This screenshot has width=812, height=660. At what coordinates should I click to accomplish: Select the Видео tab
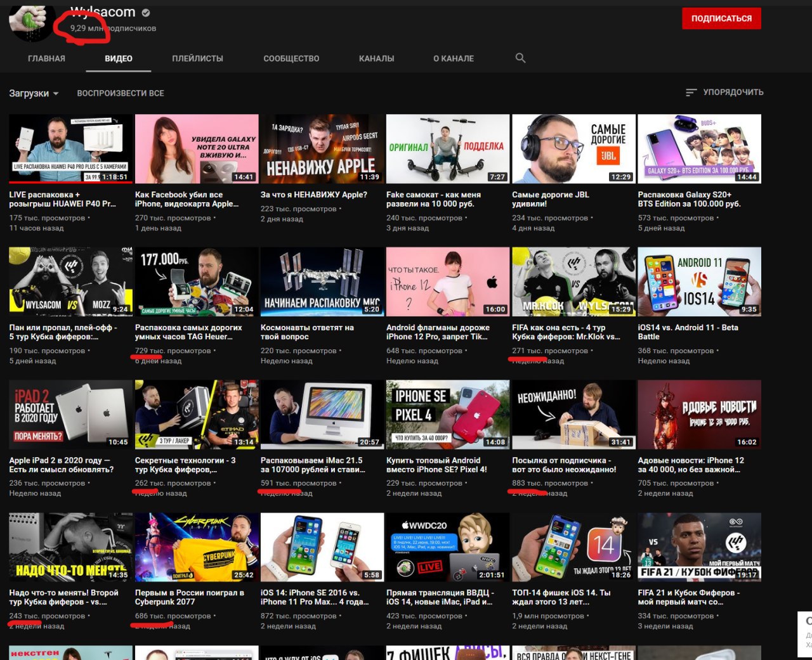(x=119, y=58)
